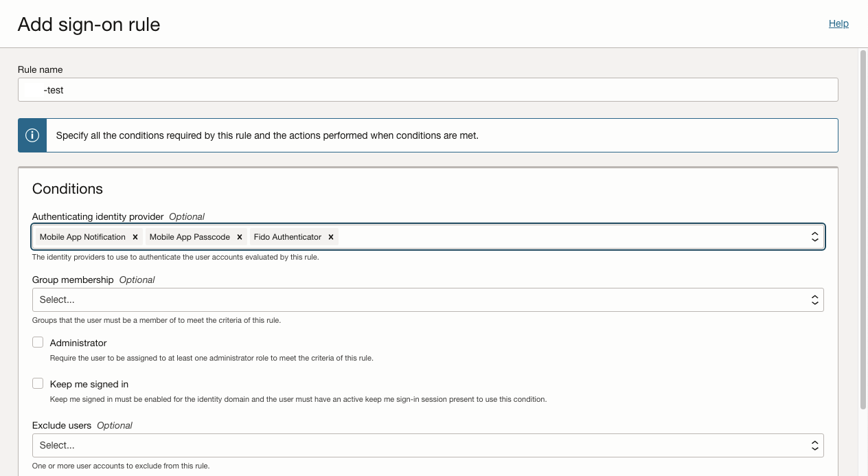Click the blue info icon
Viewport: 868px width, 476px height.
(32, 135)
